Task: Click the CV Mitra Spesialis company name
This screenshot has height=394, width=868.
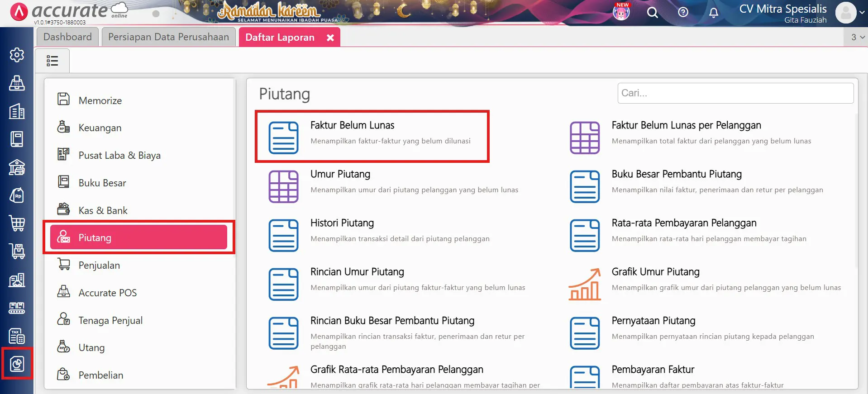Action: coord(783,9)
